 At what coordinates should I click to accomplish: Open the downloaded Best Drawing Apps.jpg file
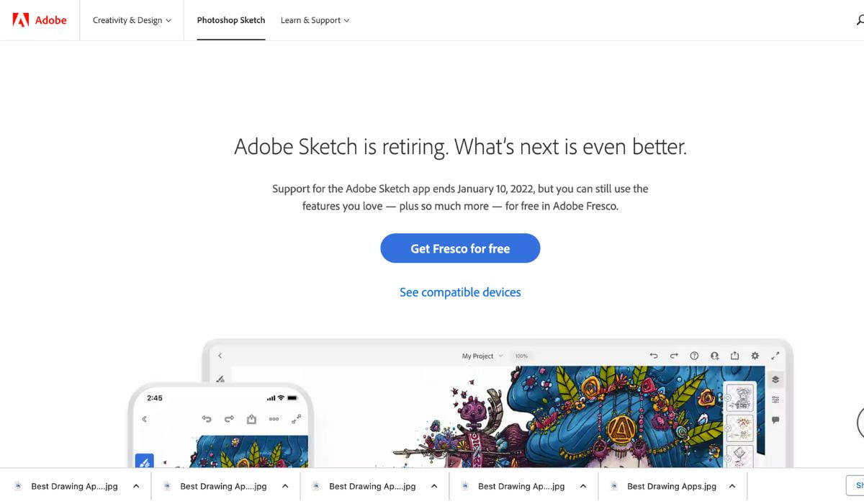[671, 486]
